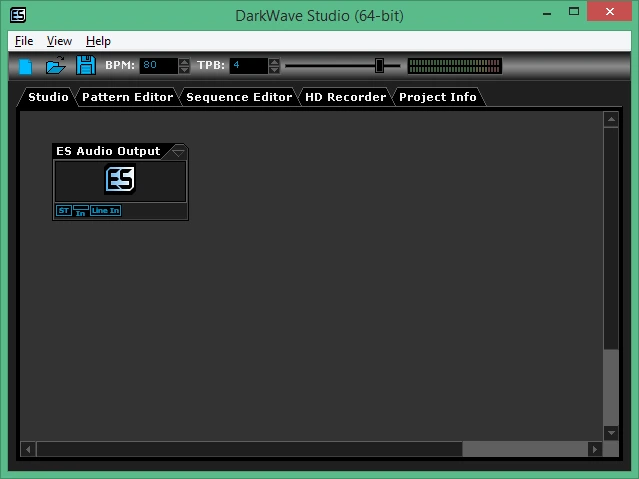Maximize the DarkWave Studio window
The image size is (639, 479).
tap(574, 12)
